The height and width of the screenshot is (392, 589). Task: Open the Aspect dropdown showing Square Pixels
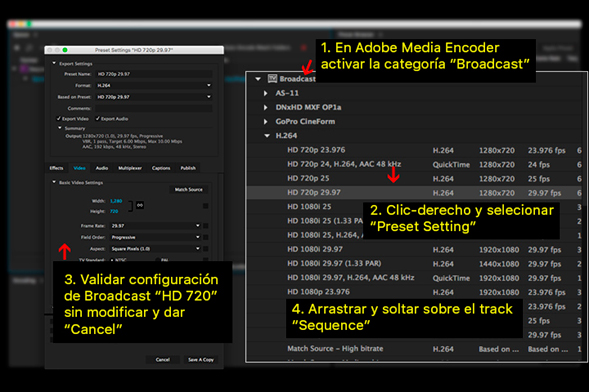156,249
